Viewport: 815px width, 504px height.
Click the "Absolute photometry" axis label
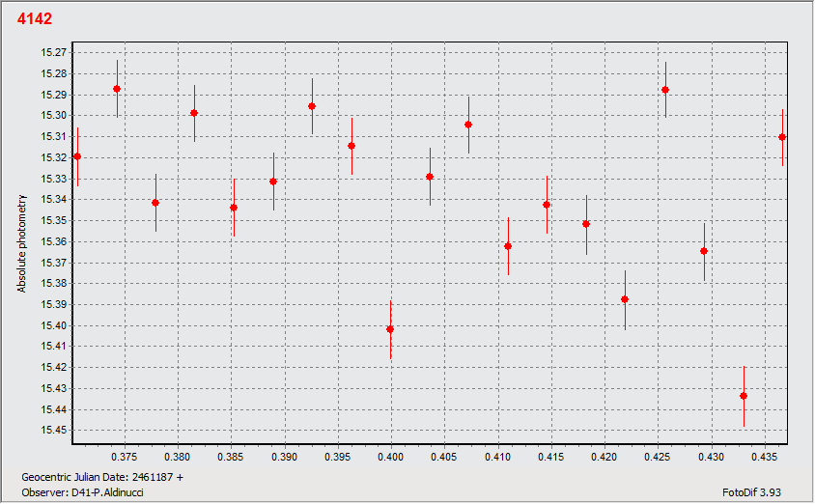[21, 243]
